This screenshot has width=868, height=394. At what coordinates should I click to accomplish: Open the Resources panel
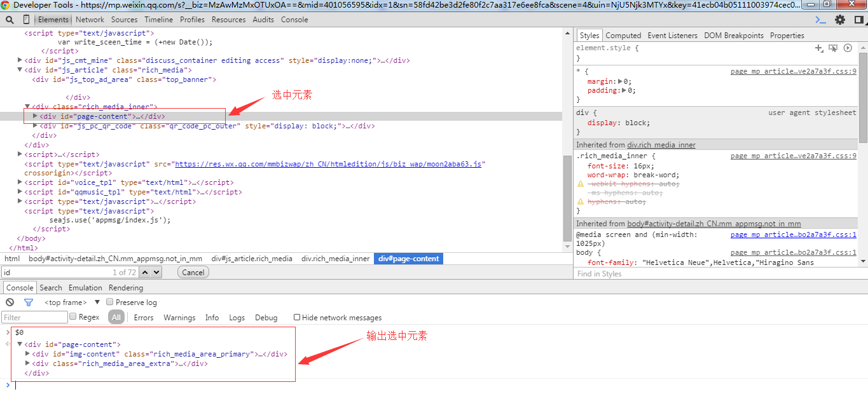229,20
